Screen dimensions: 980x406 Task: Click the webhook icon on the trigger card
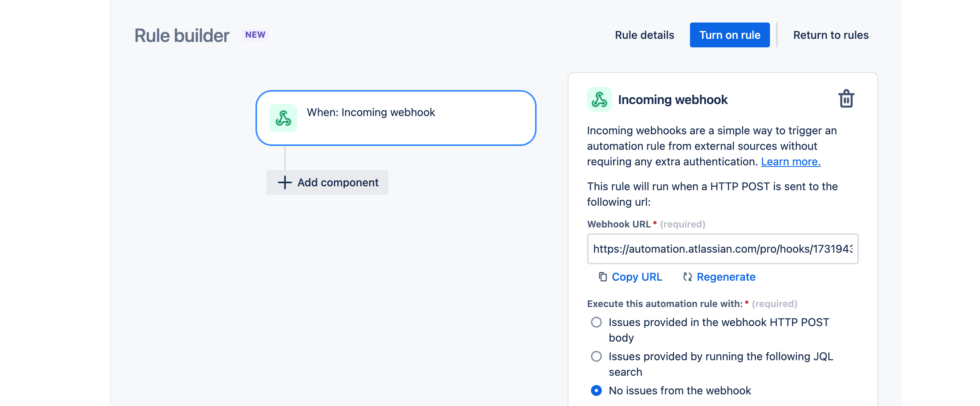(283, 118)
